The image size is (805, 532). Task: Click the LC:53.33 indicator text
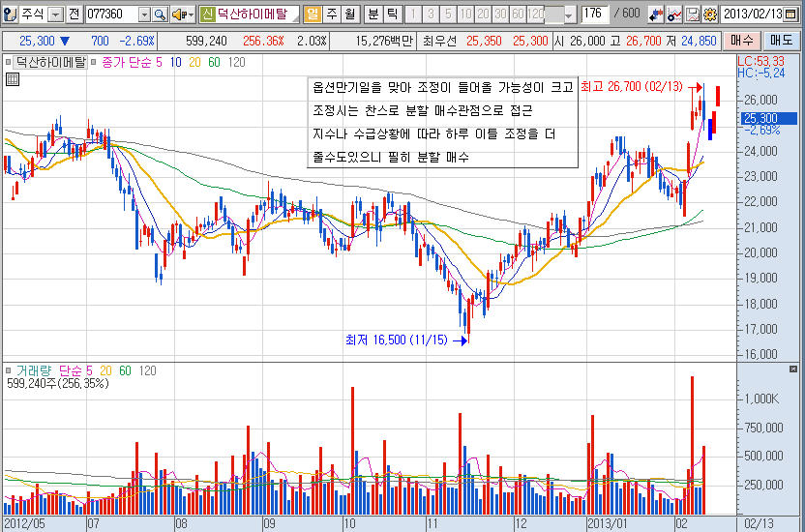[760, 61]
